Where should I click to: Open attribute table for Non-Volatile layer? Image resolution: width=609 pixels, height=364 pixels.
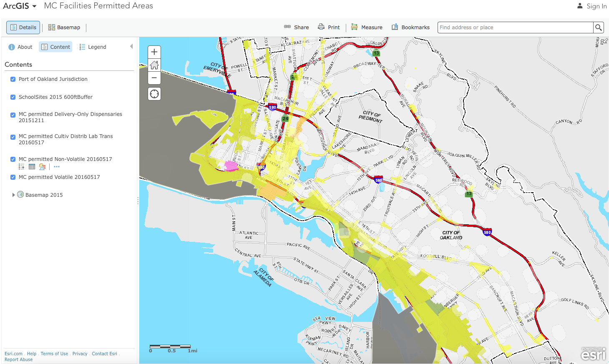[x=32, y=166]
